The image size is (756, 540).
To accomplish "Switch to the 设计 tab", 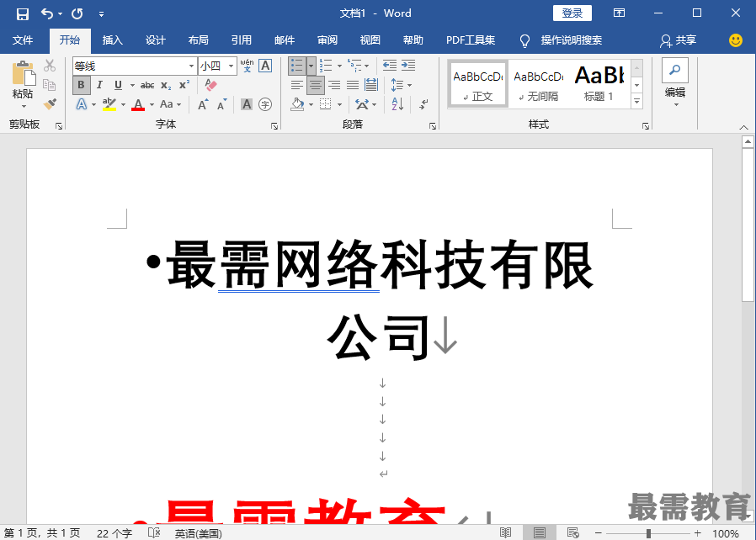I will (x=155, y=40).
